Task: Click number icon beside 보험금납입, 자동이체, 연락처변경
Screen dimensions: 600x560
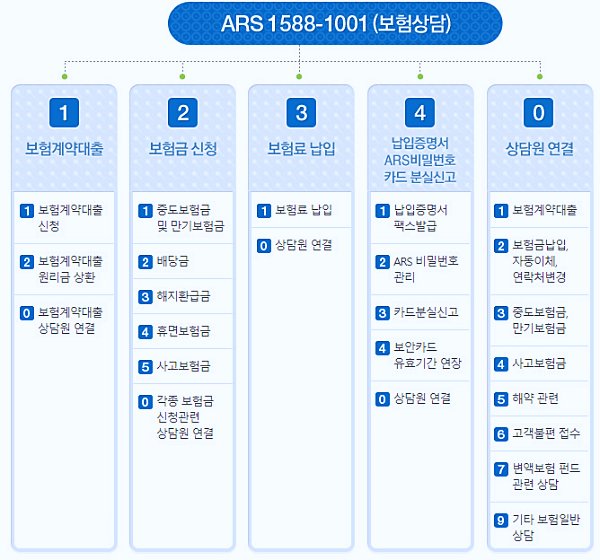Action: [x=501, y=246]
